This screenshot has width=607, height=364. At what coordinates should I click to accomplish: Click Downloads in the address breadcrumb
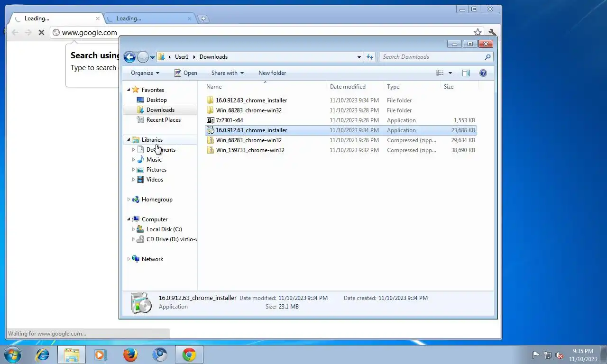(213, 57)
